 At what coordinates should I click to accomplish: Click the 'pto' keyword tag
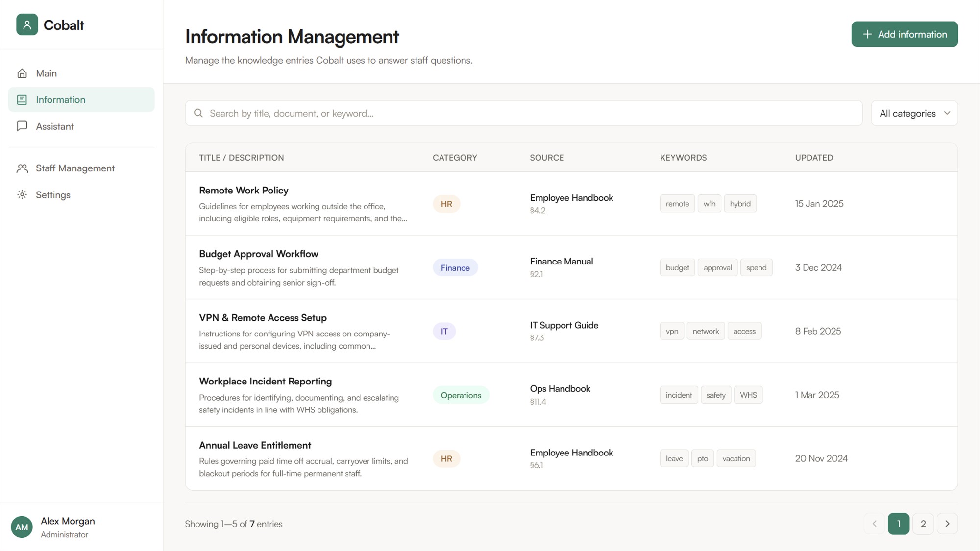click(x=703, y=458)
